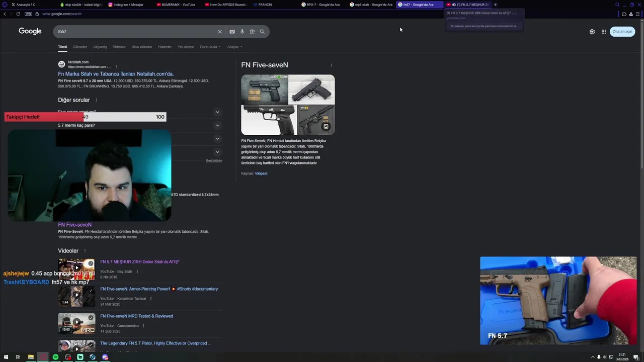Click the Oturum açın sign-in button
Screen dimensions: 644x362
coord(622,32)
